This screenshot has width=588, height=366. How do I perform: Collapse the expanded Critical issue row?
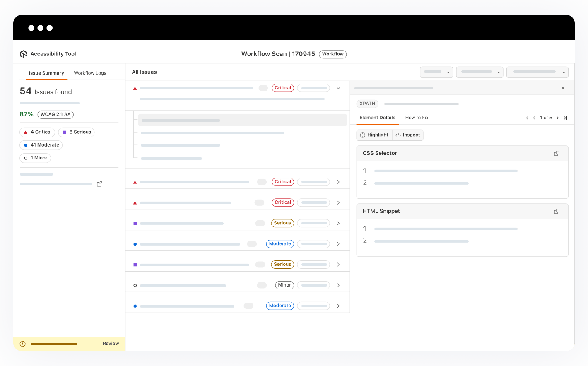click(x=338, y=88)
